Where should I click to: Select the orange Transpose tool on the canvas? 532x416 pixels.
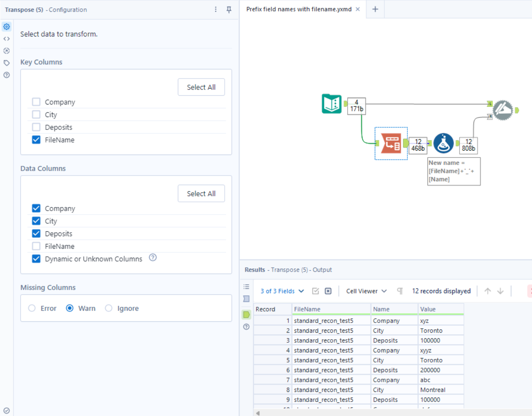(390, 143)
